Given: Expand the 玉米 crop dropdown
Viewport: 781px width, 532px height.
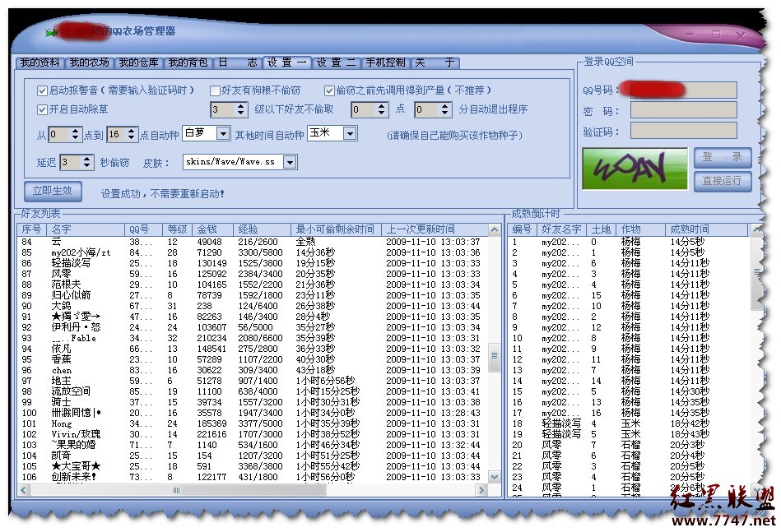Looking at the screenshot, I should 350,133.
